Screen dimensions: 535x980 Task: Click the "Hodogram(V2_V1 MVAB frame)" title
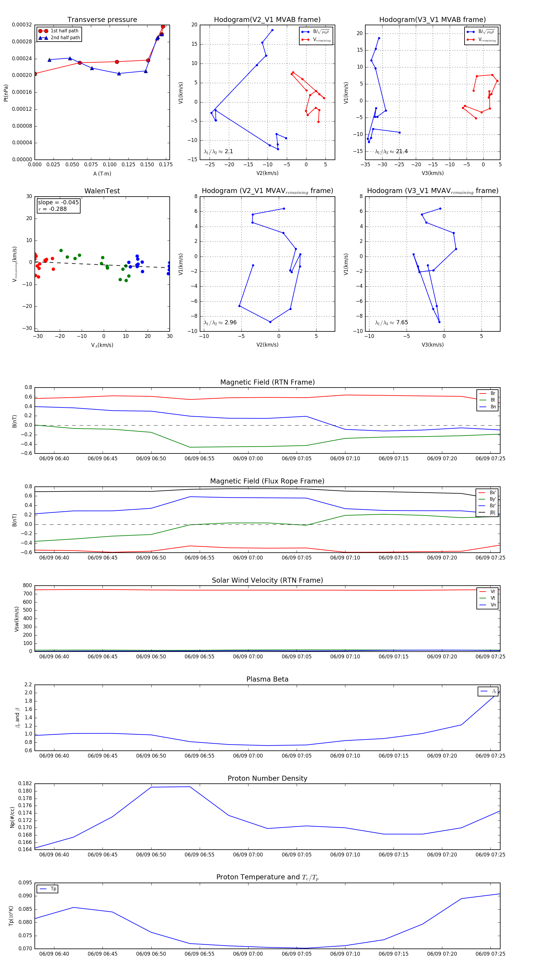point(267,20)
